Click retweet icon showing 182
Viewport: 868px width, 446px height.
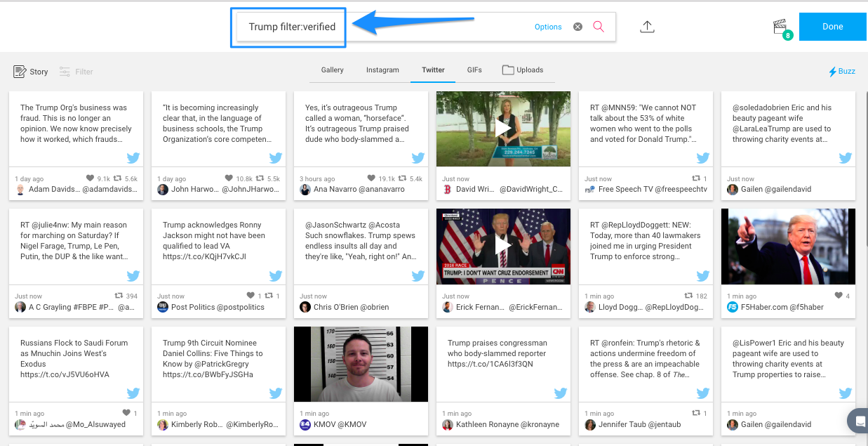point(688,296)
